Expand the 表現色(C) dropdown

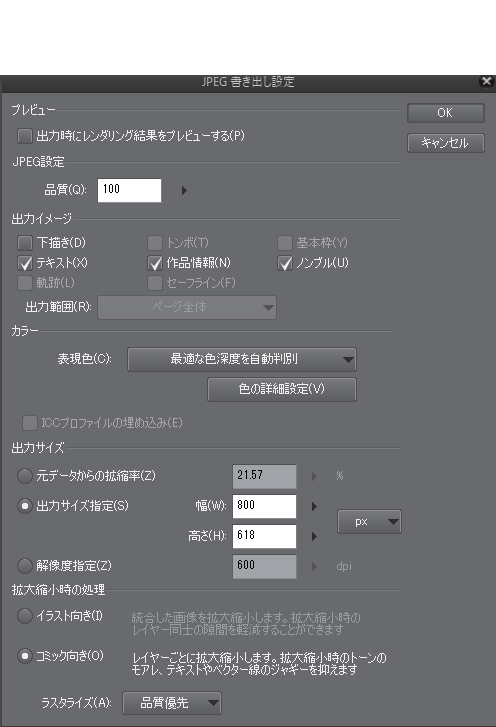click(242, 359)
